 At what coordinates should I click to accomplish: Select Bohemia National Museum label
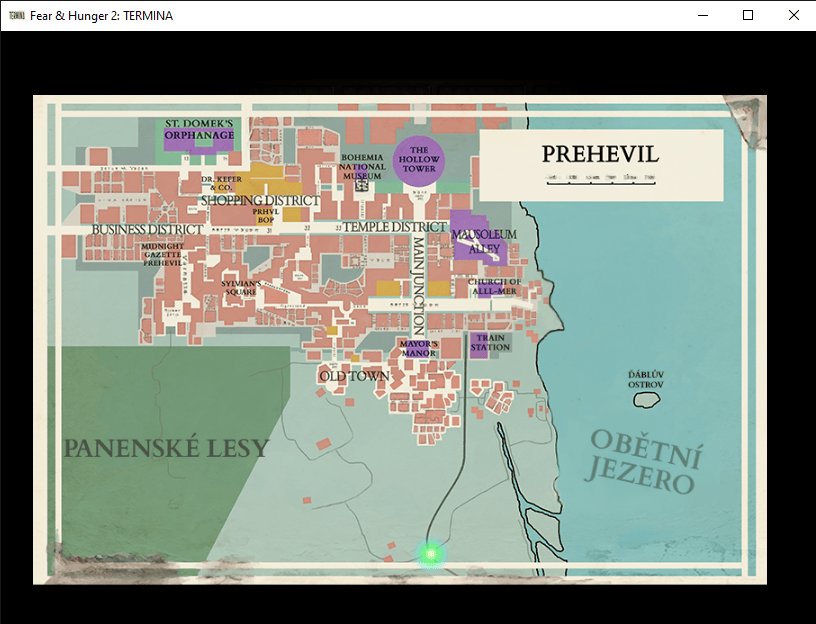362,167
